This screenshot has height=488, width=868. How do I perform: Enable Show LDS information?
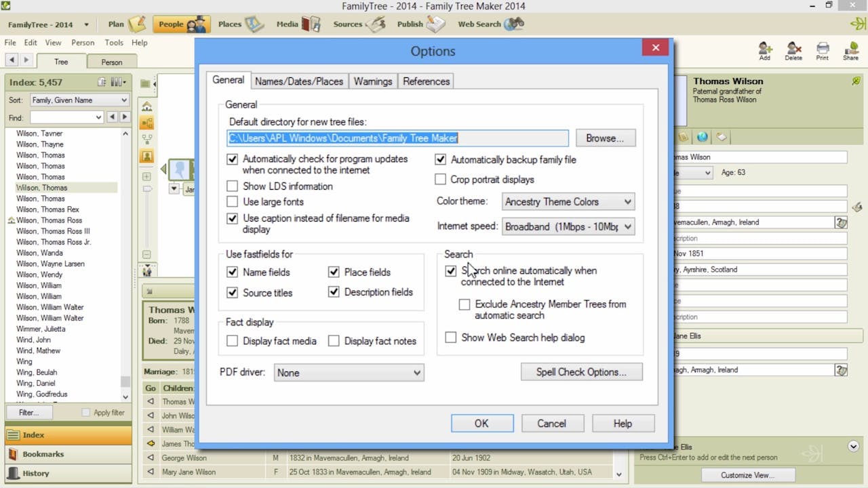point(233,186)
